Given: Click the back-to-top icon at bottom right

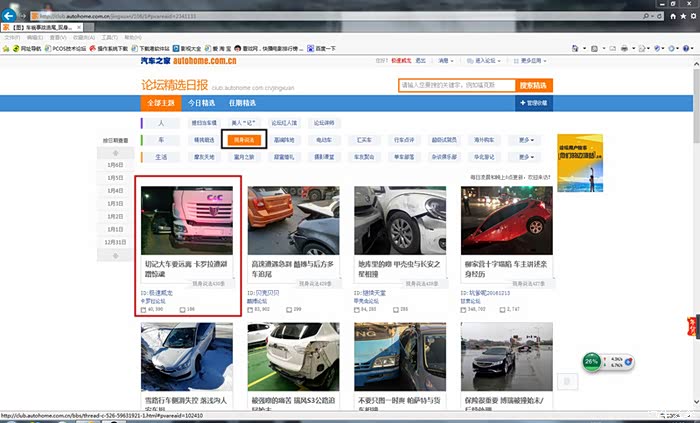Looking at the screenshot, I should (568, 381).
